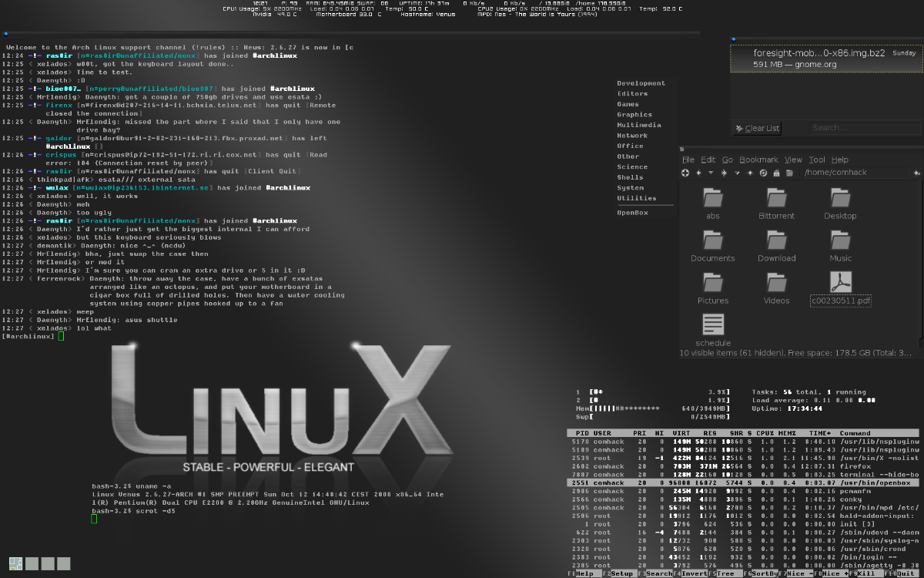The image size is (924, 578).
Task: Open the Utilities menu category
Action: tap(637, 198)
